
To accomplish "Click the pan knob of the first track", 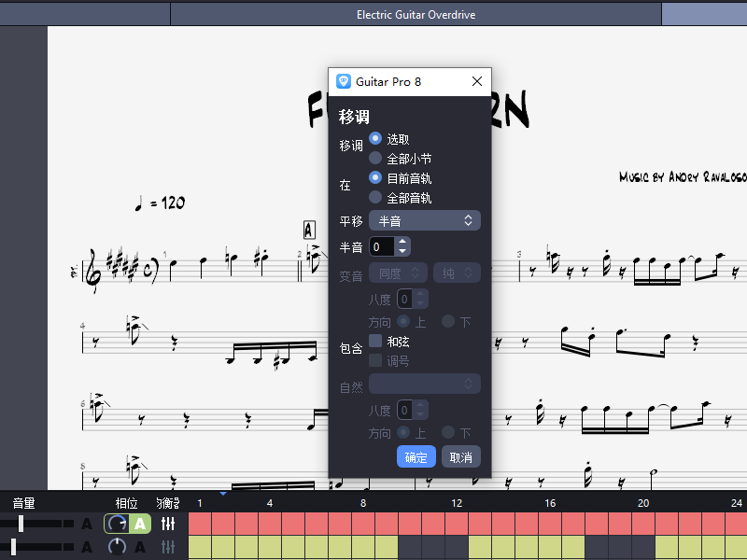I will (117, 524).
